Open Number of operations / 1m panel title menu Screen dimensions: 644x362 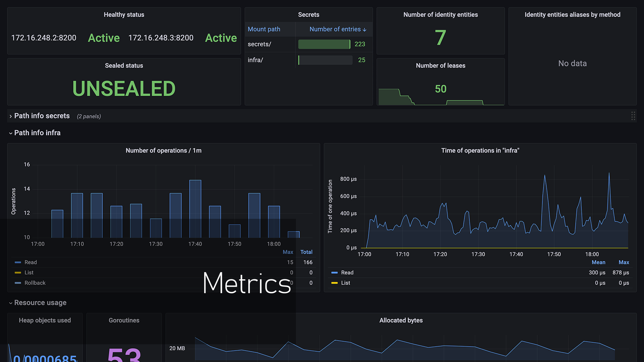[163, 151]
